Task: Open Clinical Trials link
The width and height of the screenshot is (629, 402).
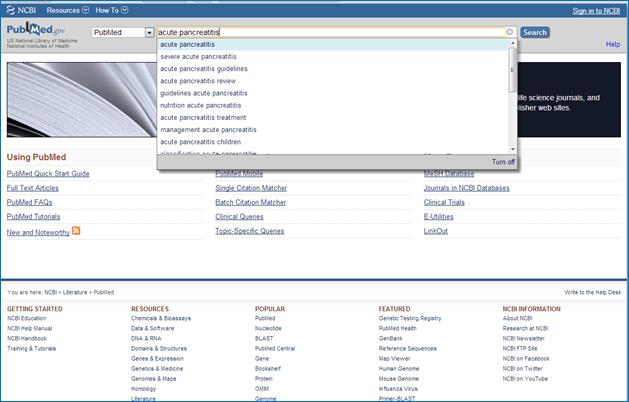Action: (444, 202)
